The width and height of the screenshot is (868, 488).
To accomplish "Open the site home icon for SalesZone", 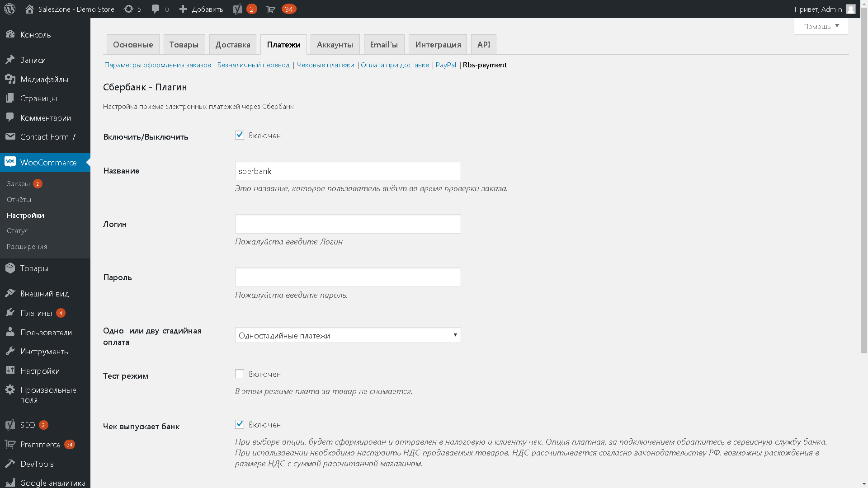I will click(x=29, y=9).
